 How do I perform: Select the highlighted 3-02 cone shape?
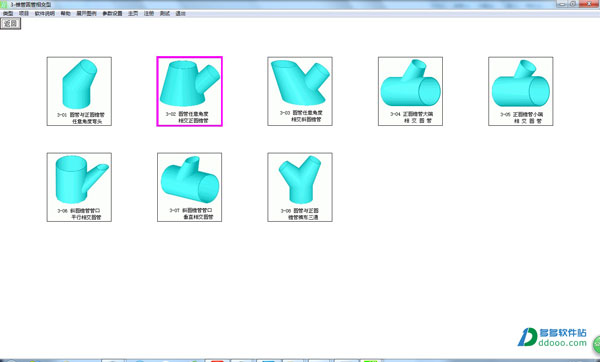pyautogui.click(x=189, y=91)
